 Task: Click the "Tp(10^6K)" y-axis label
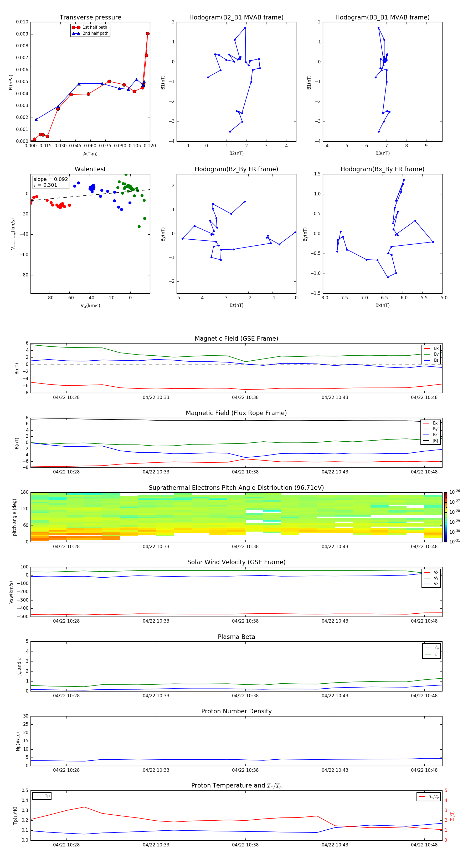click(15, 815)
